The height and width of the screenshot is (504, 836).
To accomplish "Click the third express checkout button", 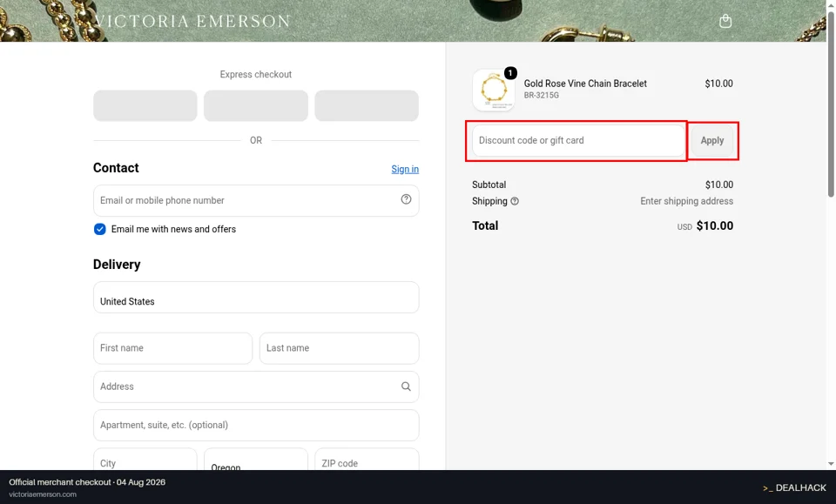I will click(x=367, y=105).
